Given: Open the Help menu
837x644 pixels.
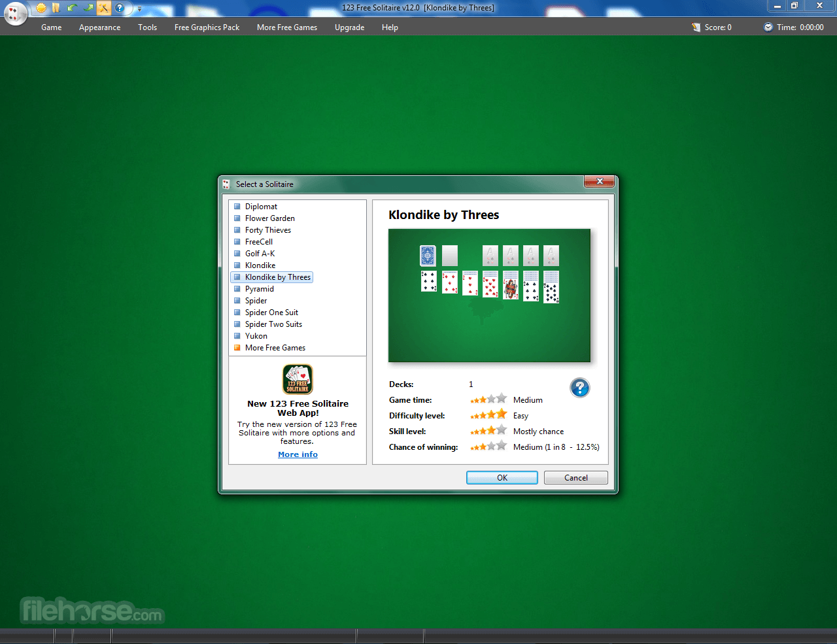Looking at the screenshot, I should [390, 27].
